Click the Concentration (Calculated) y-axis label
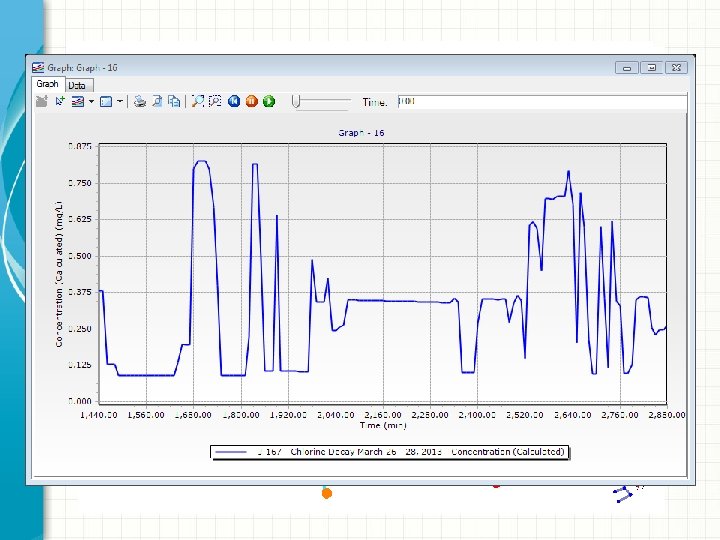The image size is (720, 540). 59,274
